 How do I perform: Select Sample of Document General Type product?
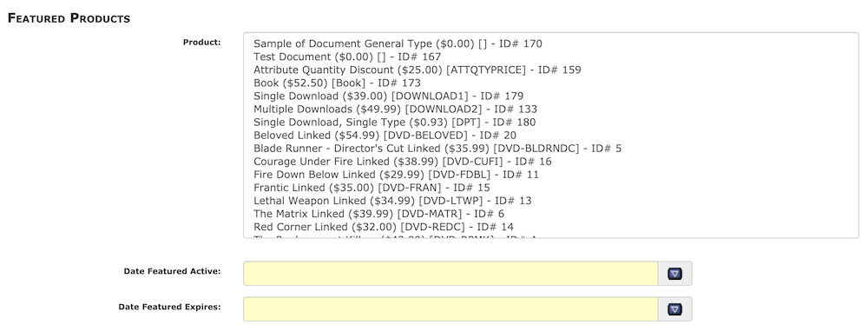click(398, 43)
